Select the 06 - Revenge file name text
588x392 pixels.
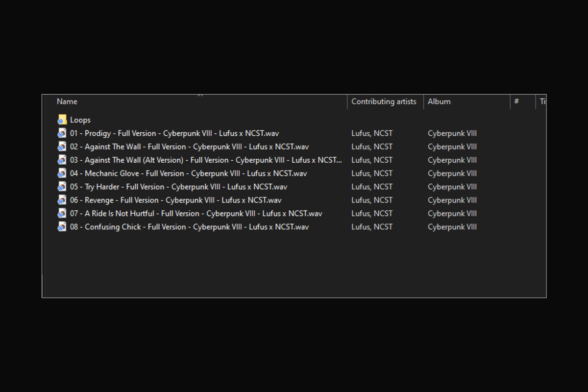pos(175,200)
